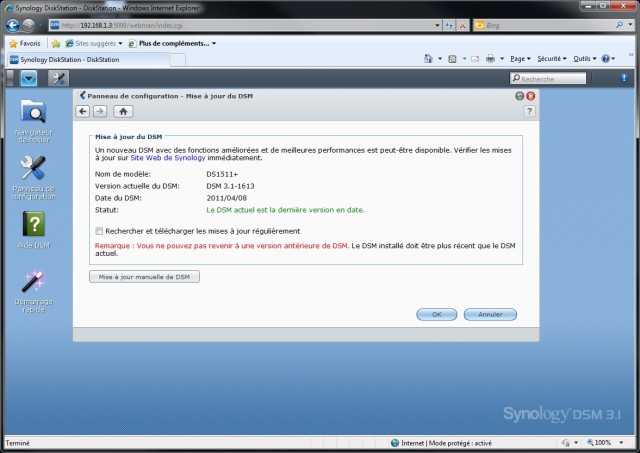Close the Panneau de configuration panel
The height and width of the screenshot is (453, 640).
530,96
